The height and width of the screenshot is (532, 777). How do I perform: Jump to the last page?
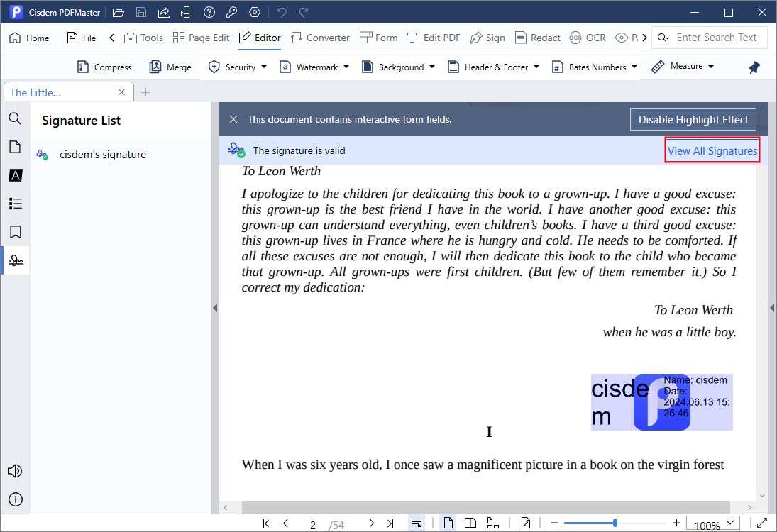[390, 523]
